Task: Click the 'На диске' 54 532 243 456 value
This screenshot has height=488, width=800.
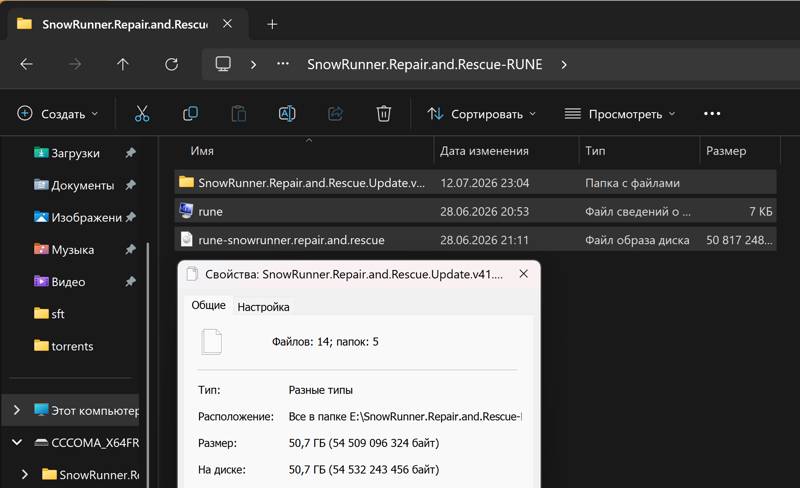Action: (364, 469)
